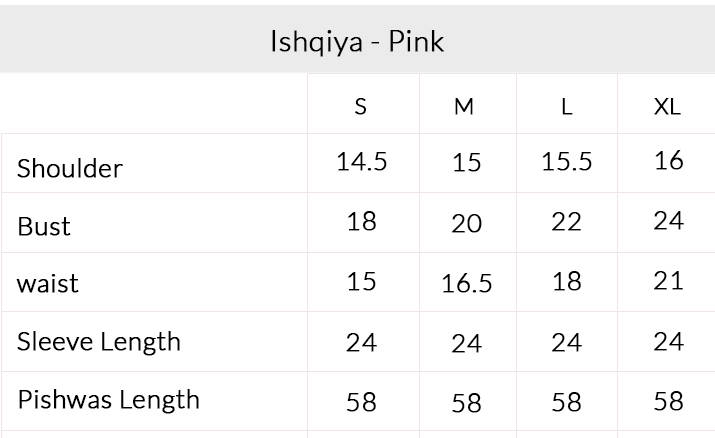Select the M size column header

(464, 106)
